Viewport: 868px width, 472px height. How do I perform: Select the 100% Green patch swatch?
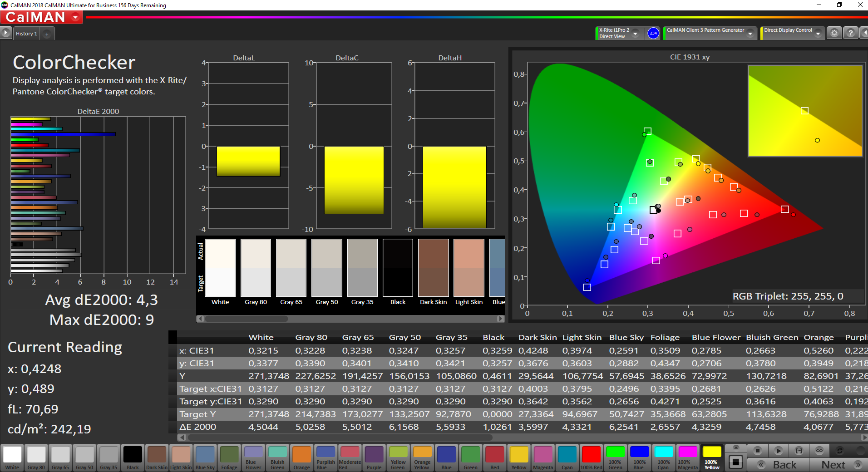[x=615, y=457]
